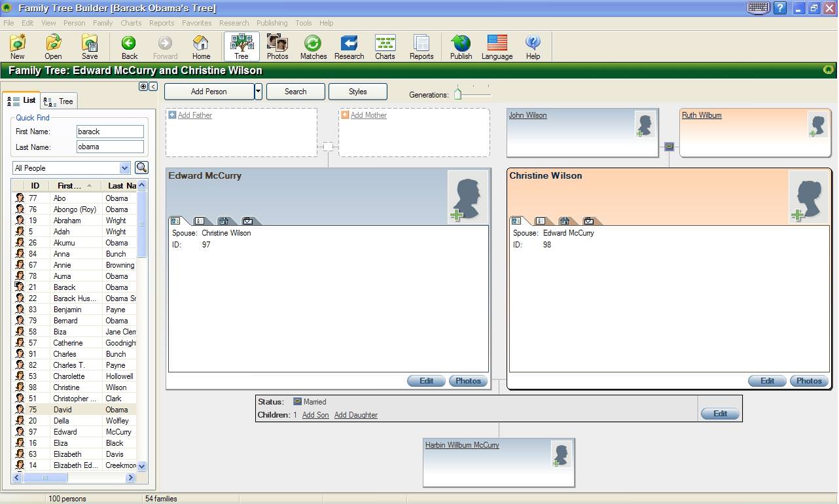Select Christine Wilson's third info tab
839x504 pixels.
tap(564, 221)
